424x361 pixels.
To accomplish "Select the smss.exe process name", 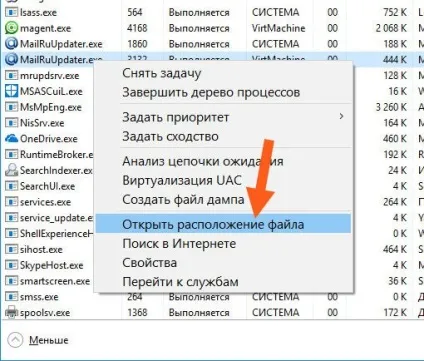I will pos(39,297).
